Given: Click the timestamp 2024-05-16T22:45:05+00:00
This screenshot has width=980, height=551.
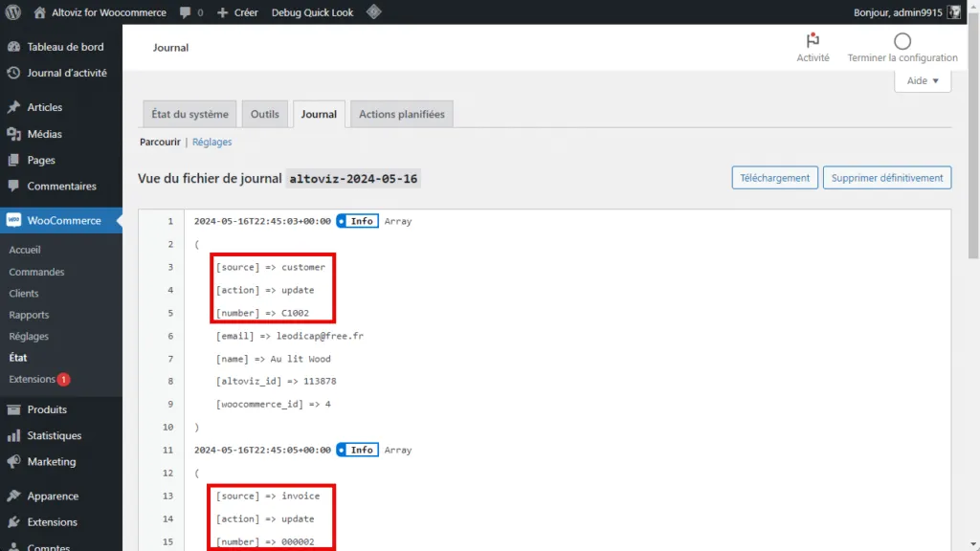Looking at the screenshot, I should pos(262,450).
